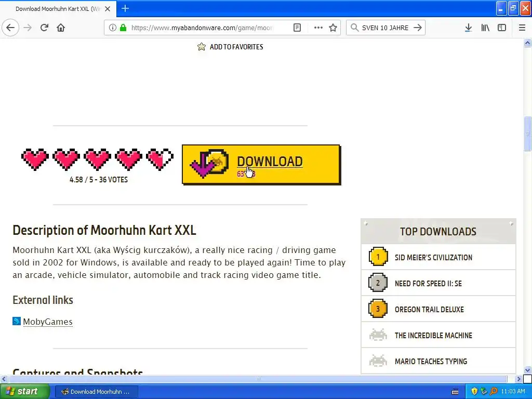Click the safely remove hardware tray icon
This screenshot has height=399, width=532.
[x=484, y=392]
